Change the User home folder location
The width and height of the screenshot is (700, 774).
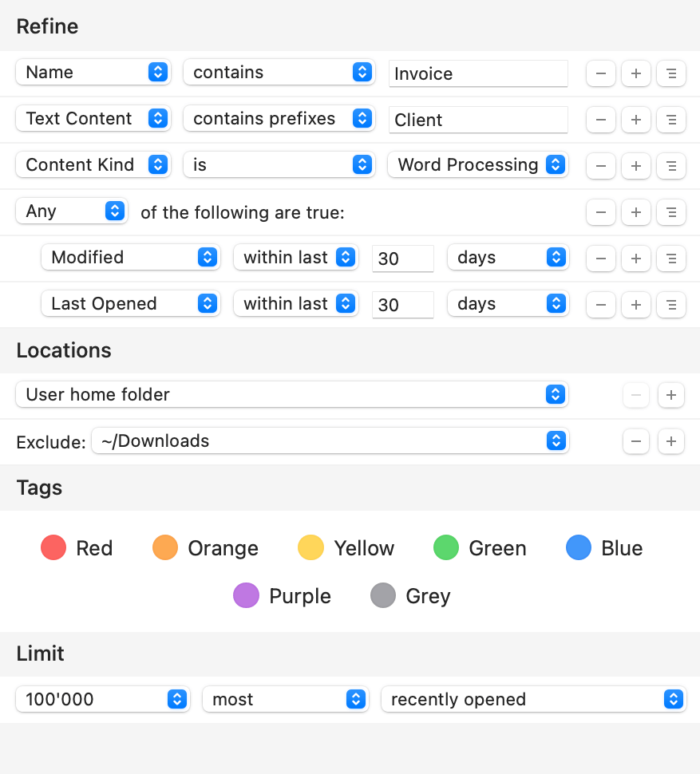click(x=291, y=394)
